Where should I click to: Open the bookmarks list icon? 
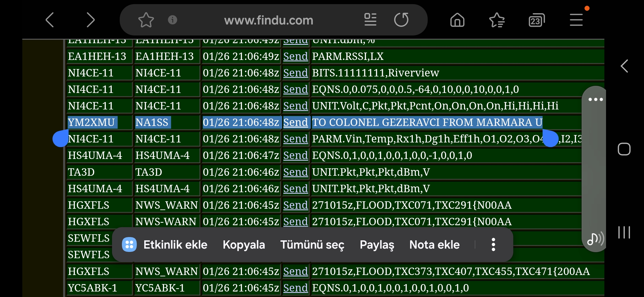tap(497, 20)
